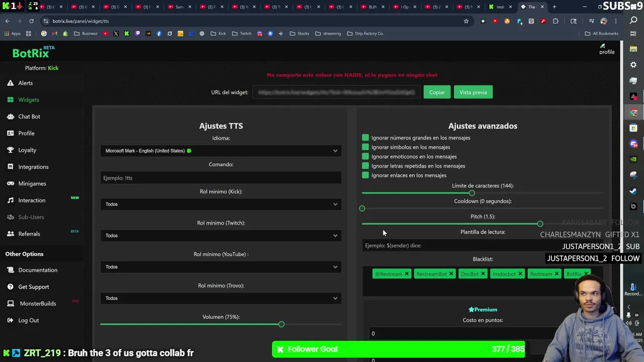The width and height of the screenshot is (644, 362).
Task: Open the Drip Factory Co. bookmarks folder
Action: coord(365,34)
